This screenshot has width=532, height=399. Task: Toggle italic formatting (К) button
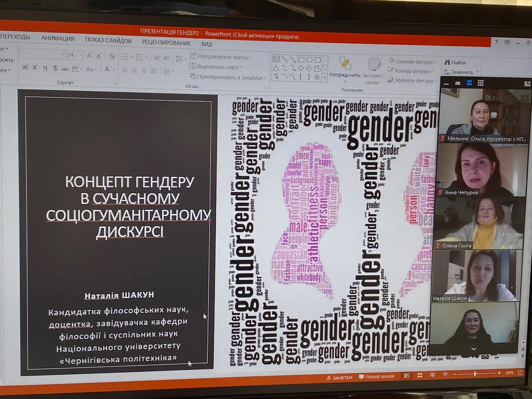point(35,68)
